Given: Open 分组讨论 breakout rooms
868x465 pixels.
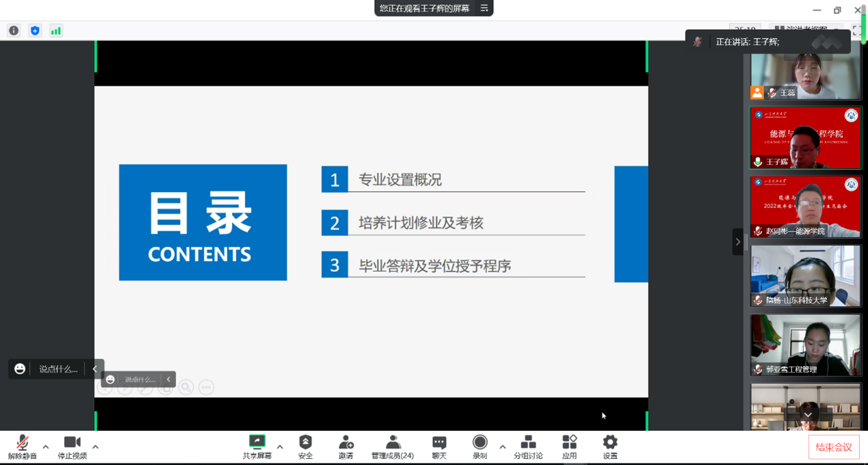Looking at the screenshot, I should 528,447.
